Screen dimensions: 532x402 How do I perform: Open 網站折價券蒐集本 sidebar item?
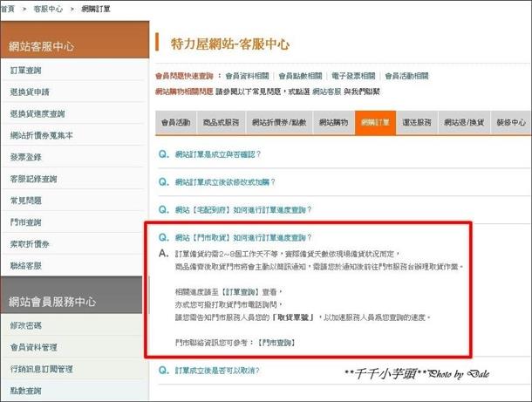(41, 135)
